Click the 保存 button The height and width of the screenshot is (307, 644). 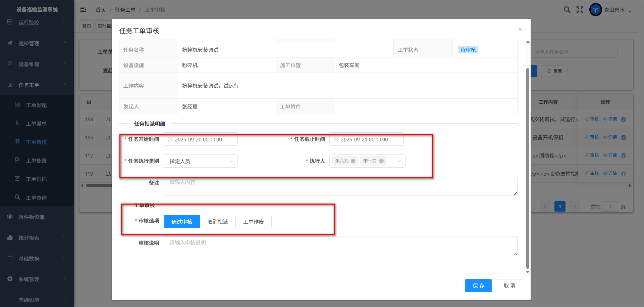coord(478,286)
